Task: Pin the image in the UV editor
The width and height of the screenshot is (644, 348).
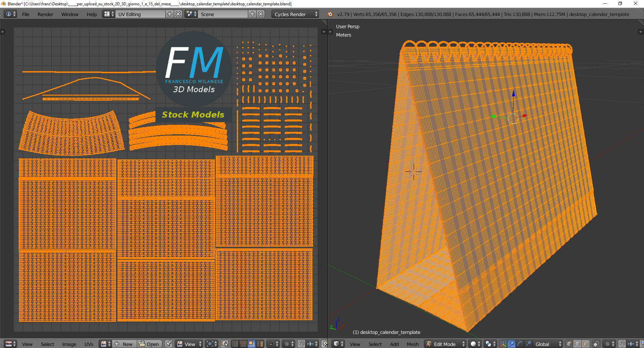Action: point(168,344)
